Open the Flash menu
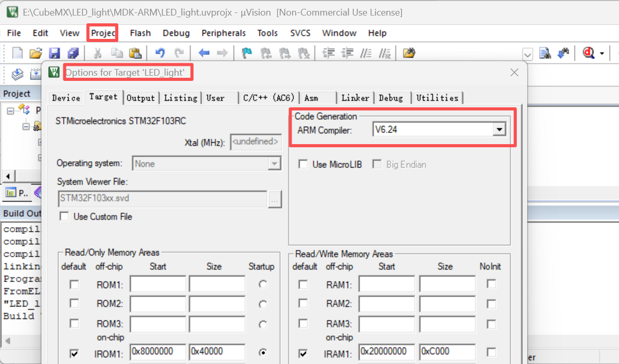Image resolution: width=619 pixels, height=364 pixels. pos(141,33)
